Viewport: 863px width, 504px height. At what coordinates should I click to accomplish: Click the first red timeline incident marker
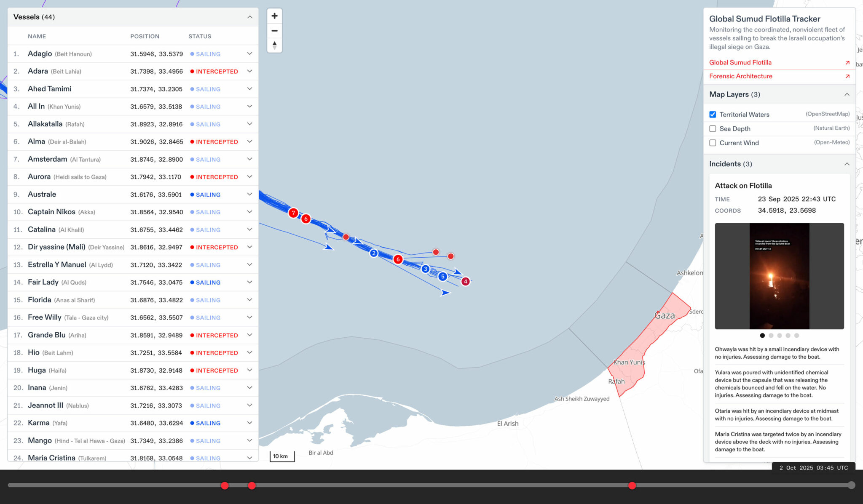tap(225, 485)
